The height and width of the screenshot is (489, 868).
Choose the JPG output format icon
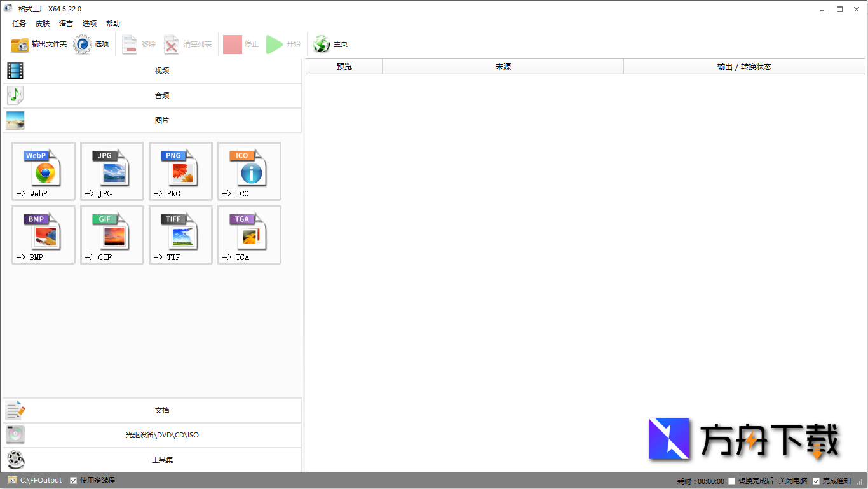112,171
